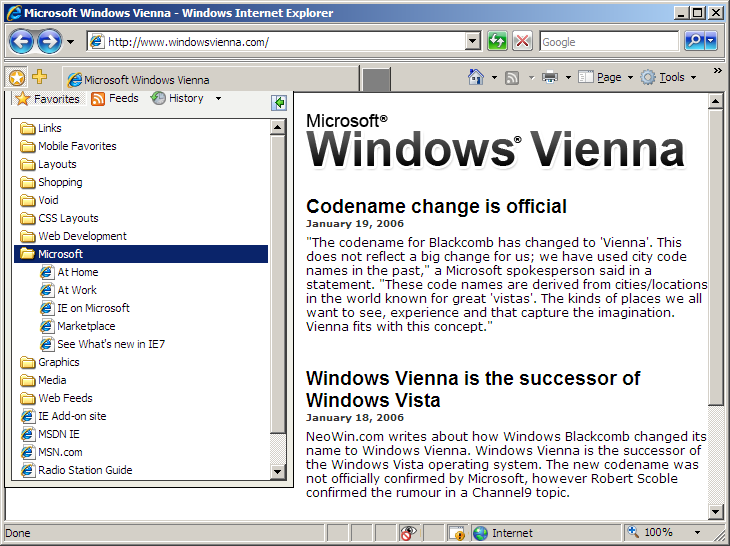Screen dimensions: 730x546
Task: Click the privacy report eye icon
Action: [x=410, y=533]
